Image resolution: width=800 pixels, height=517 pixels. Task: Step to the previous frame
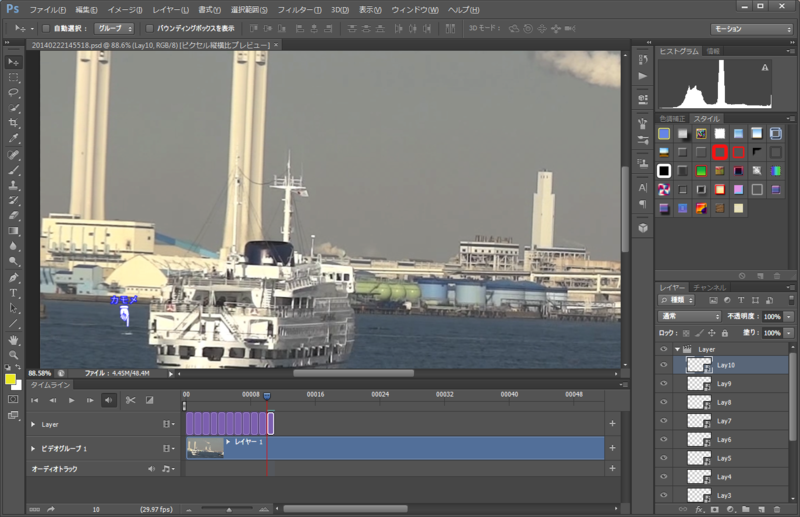[53, 400]
